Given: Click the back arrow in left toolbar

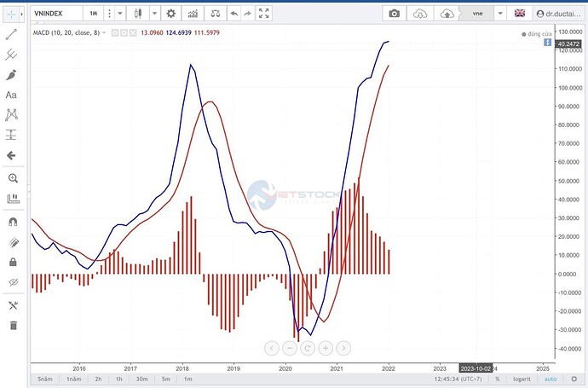Looking at the screenshot, I should click(12, 155).
